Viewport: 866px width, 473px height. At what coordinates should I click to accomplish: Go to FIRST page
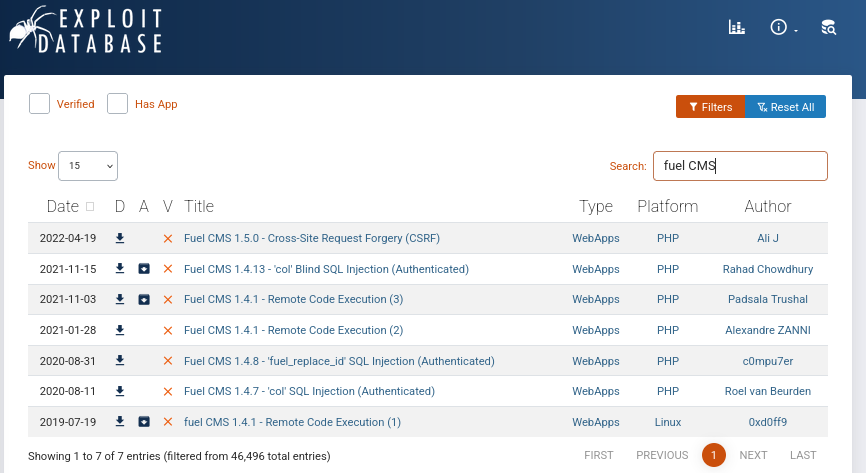[599, 455]
